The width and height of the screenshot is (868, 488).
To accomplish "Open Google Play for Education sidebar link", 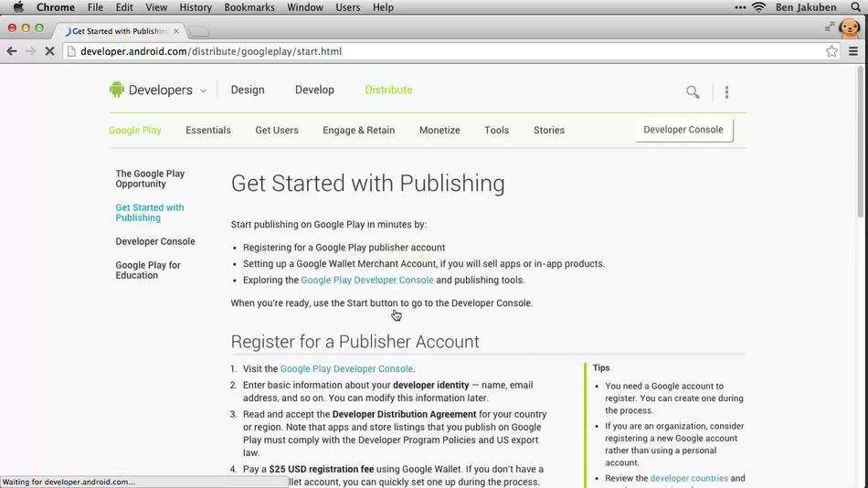I will 148,270.
